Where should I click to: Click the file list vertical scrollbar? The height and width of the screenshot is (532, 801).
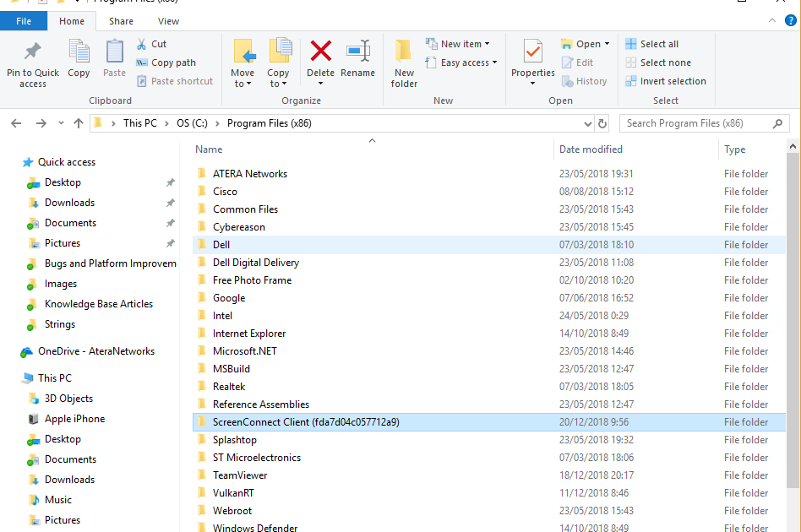793,321
